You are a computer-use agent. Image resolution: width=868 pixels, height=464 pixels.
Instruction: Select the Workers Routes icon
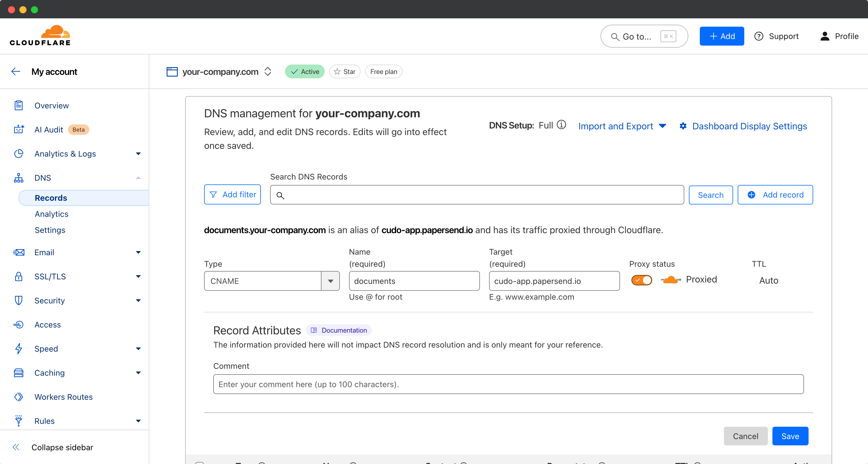click(19, 397)
